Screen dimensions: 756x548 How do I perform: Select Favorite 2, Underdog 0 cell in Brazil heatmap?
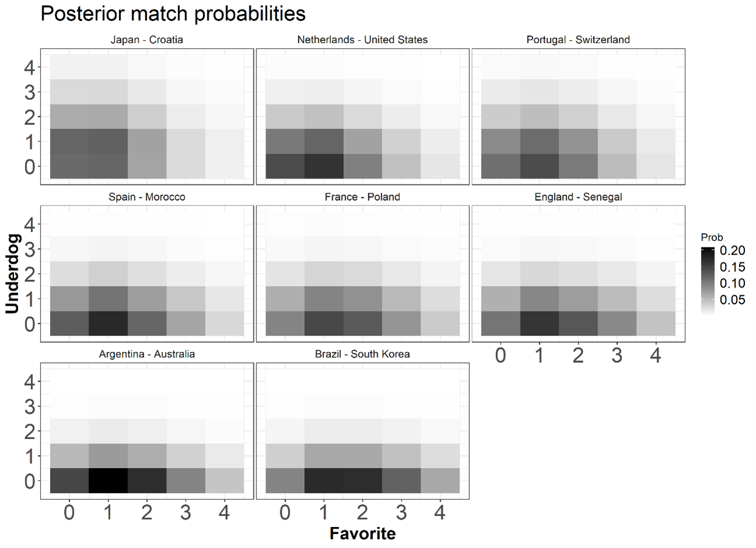point(363,481)
